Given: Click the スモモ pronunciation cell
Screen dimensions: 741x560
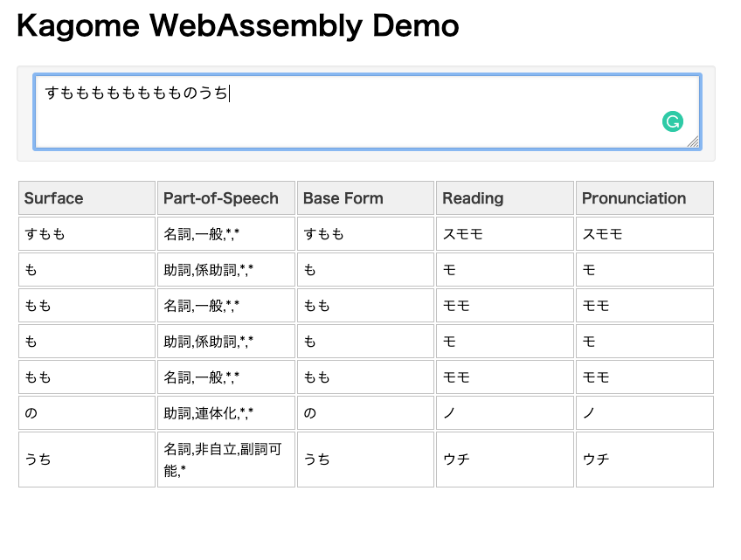Looking at the screenshot, I should click(645, 233).
